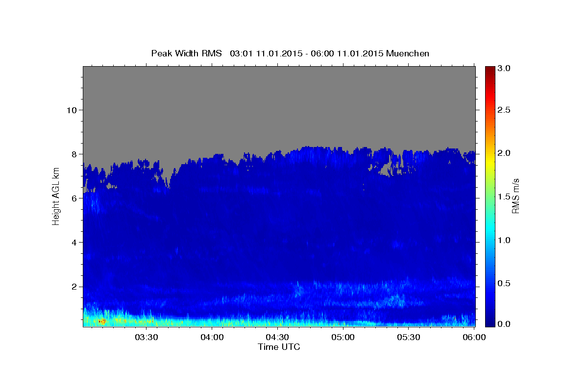The width and height of the screenshot is (588, 392).
Task: Click the 03:30 time tick label
Action: tap(147, 338)
